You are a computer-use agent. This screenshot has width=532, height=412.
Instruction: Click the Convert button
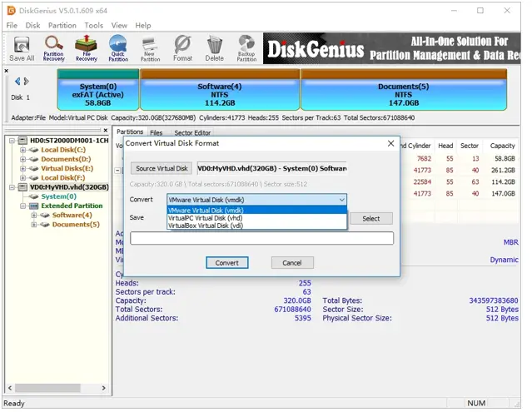tap(227, 263)
